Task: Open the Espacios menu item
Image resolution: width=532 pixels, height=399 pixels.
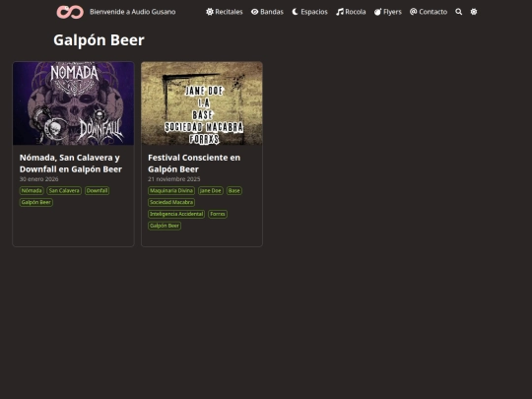Action: [x=314, y=12]
